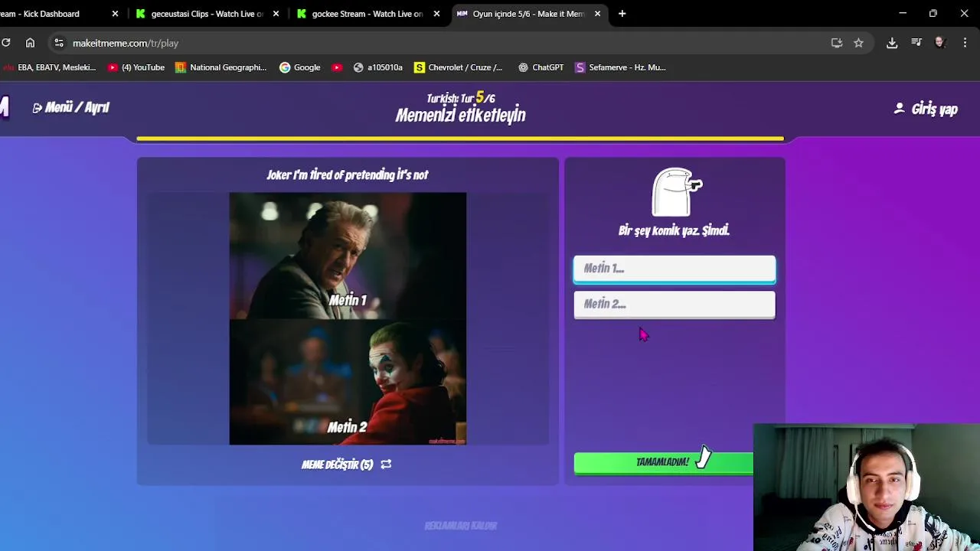Open the a105010a bookmark
Screen dimensions: 980x551
click(378, 67)
